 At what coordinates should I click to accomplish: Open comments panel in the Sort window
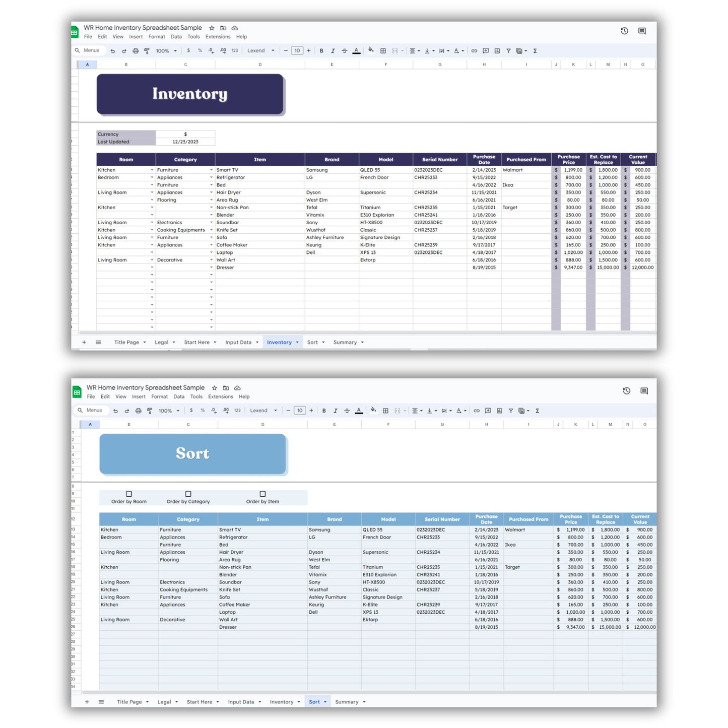click(x=644, y=391)
